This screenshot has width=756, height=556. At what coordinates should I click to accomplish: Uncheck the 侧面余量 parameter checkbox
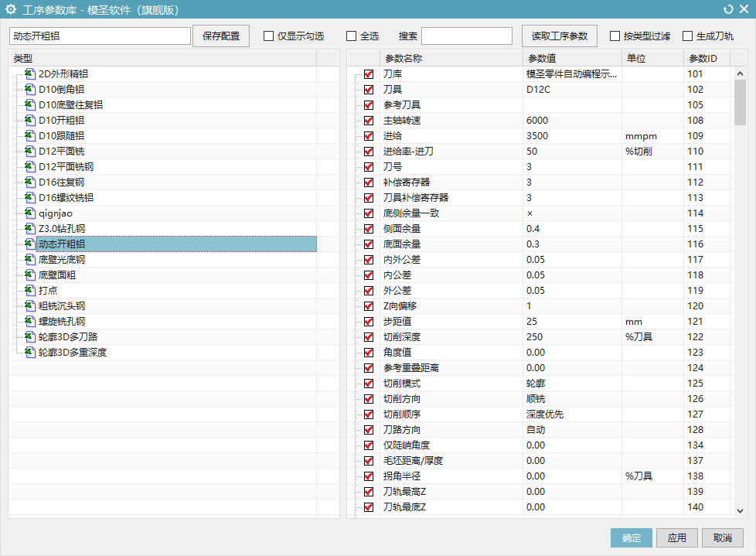[369, 229]
